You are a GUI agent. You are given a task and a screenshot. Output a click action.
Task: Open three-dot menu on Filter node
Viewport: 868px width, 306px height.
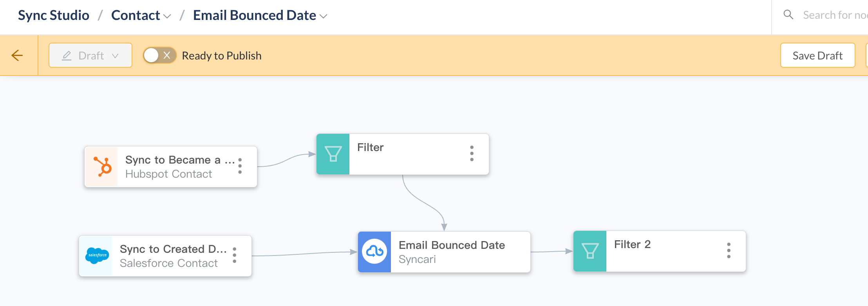tap(472, 153)
